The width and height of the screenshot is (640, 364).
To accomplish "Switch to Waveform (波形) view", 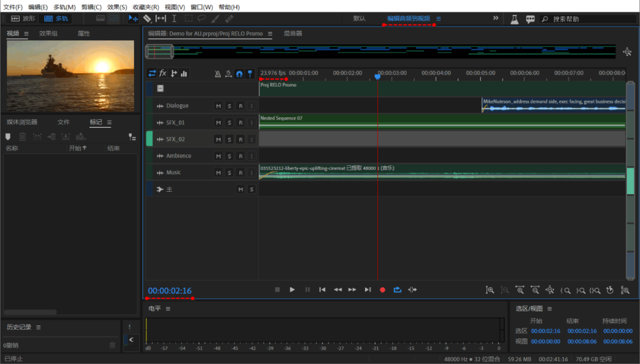I will (x=23, y=18).
